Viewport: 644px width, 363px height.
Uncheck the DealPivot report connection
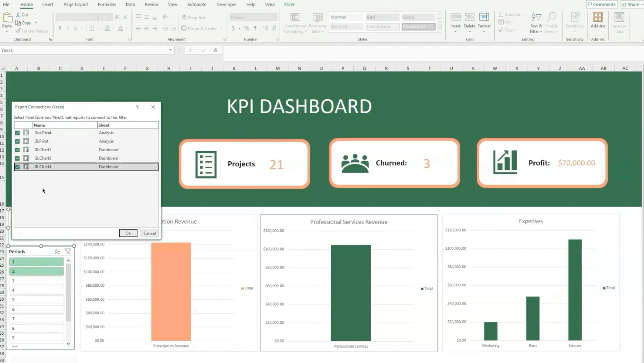17,133
